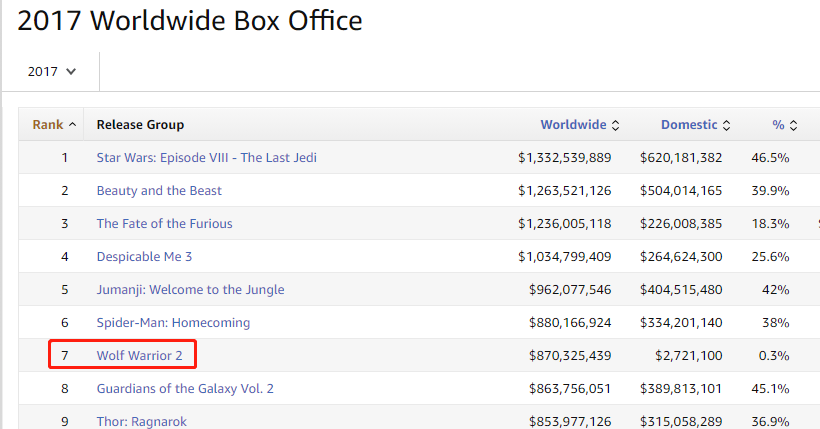Open Wolf Warrior 2 link
The height and width of the screenshot is (429, 820).
139,355
